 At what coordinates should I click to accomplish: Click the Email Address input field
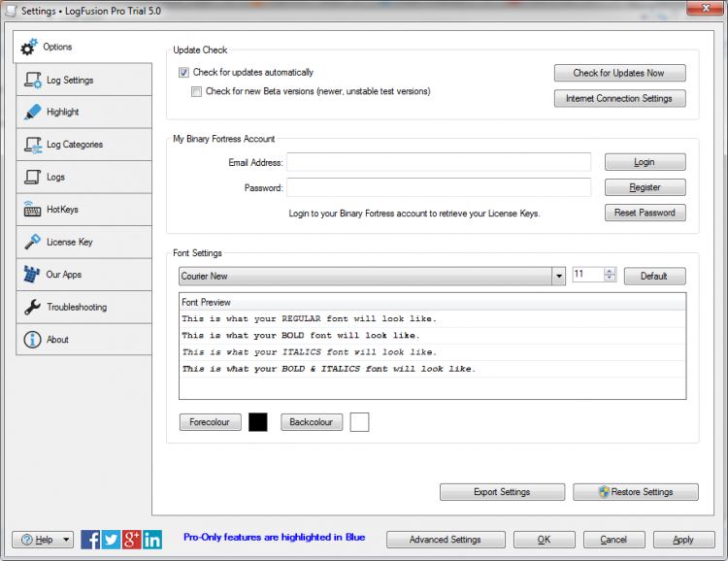[439, 162]
